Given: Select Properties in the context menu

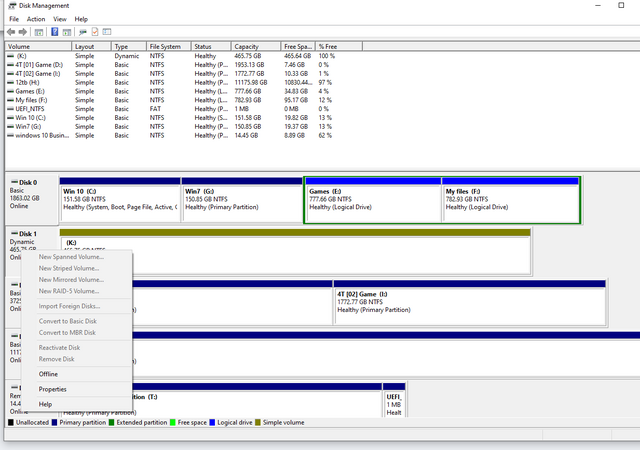Looking at the screenshot, I should point(52,389).
